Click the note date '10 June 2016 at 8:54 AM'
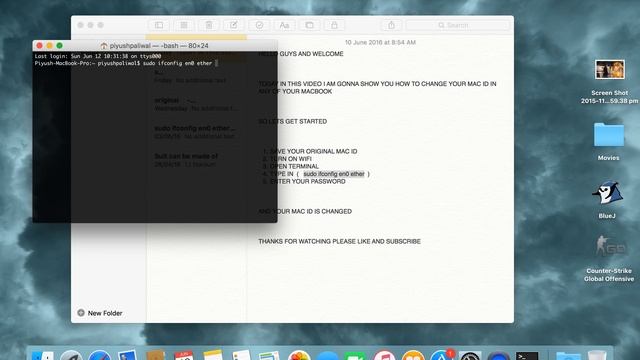 (380, 42)
